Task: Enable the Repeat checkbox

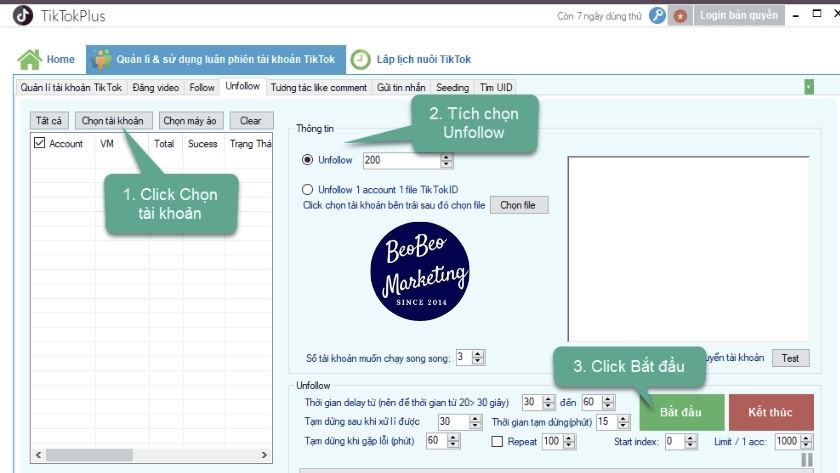Action: (498, 441)
